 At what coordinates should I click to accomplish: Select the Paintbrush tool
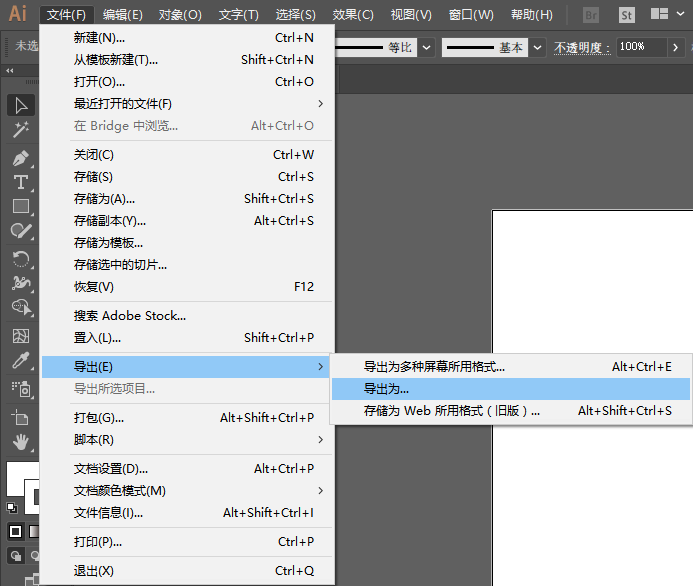(21, 230)
